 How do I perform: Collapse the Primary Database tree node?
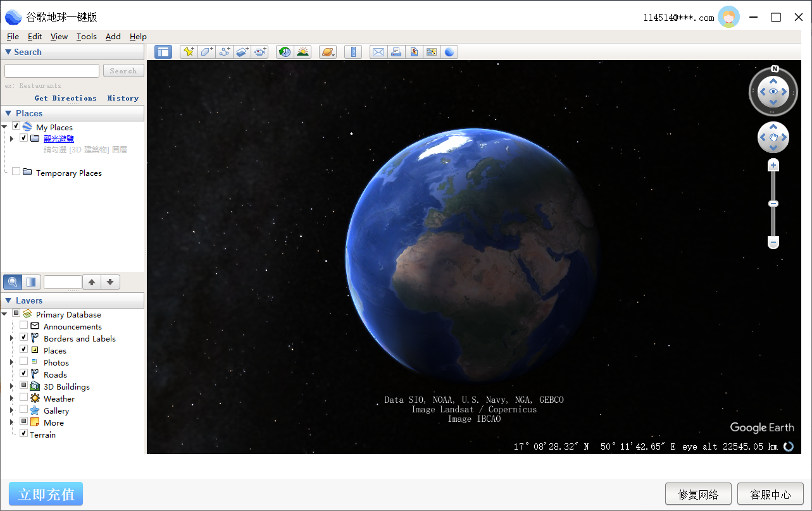tap(5, 314)
